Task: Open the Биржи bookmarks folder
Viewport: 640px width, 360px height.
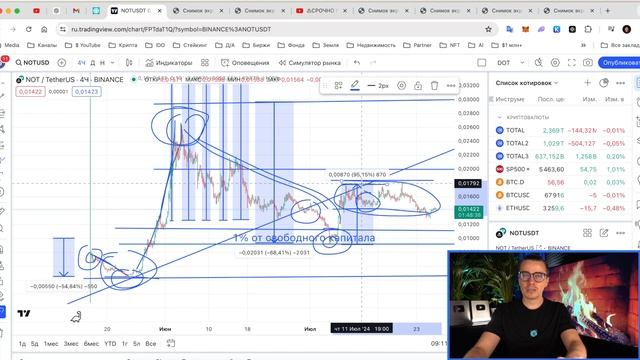Action: tap(256, 45)
